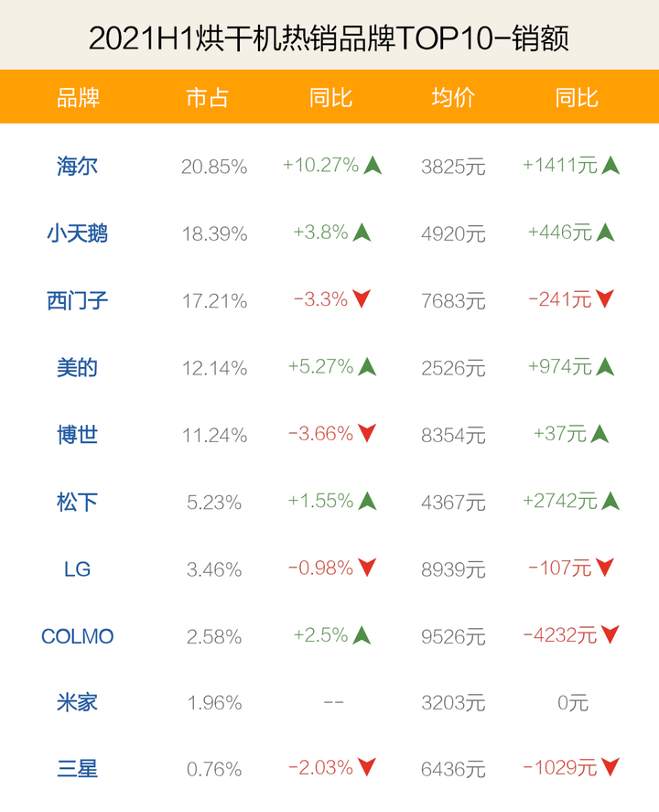The image size is (659, 812).
Task: Click the green up arrow beside +10.27%
Action: tap(372, 166)
